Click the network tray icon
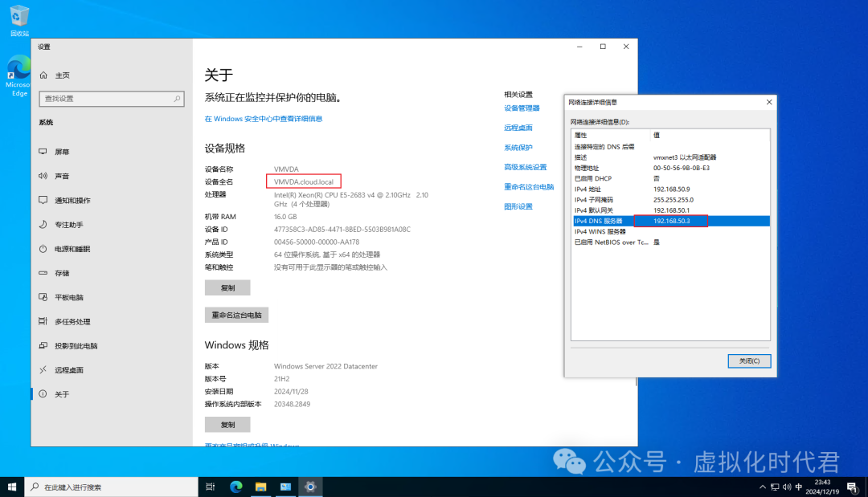868x497 pixels. tap(775, 487)
